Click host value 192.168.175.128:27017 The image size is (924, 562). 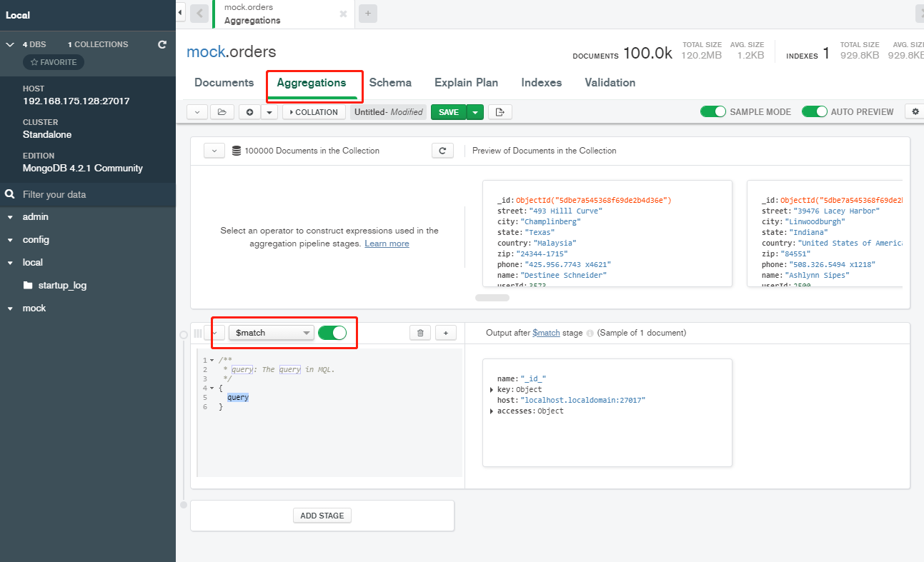coord(76,101)
